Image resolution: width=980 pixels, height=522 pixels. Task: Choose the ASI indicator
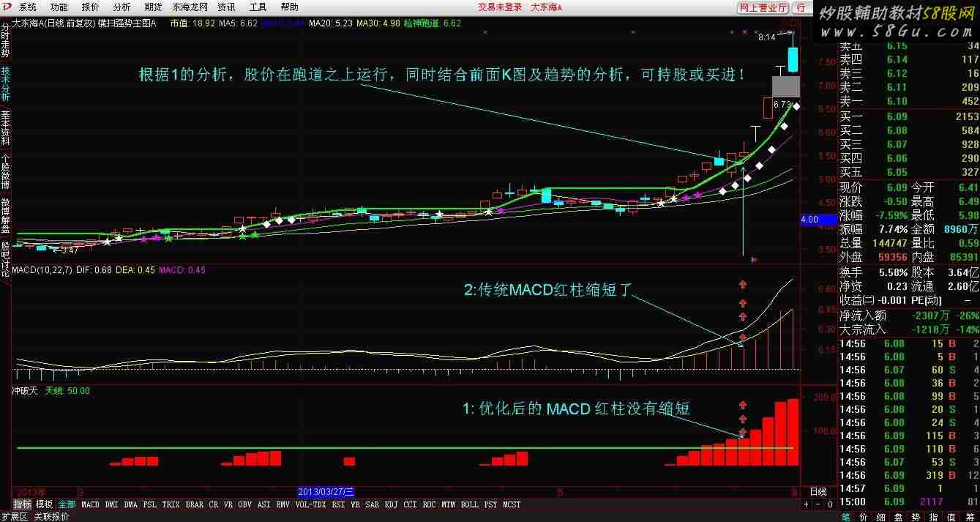(x=264, y=504)
